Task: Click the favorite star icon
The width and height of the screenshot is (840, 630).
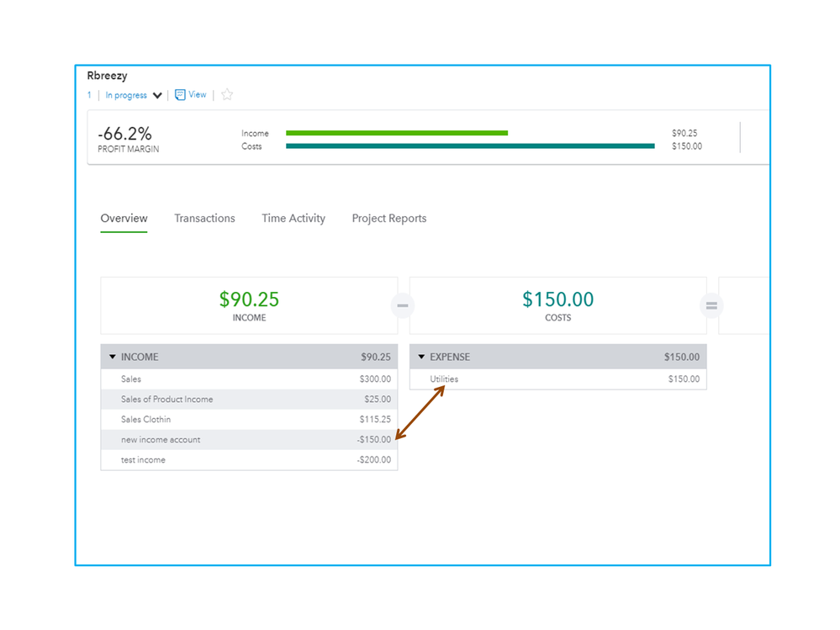Action: pyautogui.click(x=227, y=95)
